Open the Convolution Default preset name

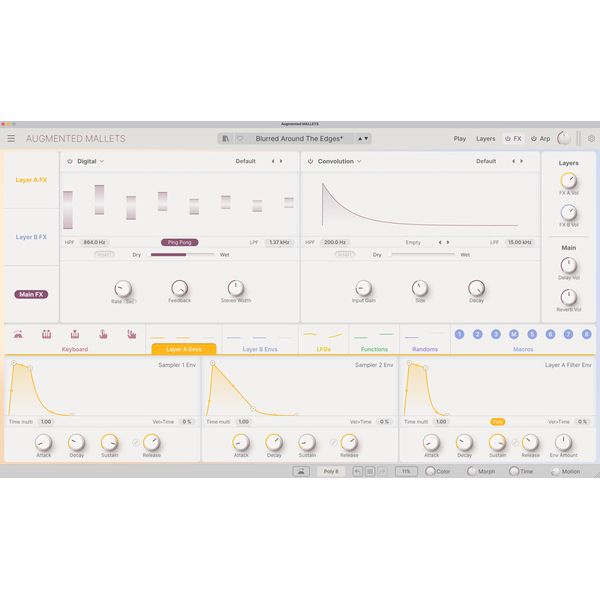(486, 161)
